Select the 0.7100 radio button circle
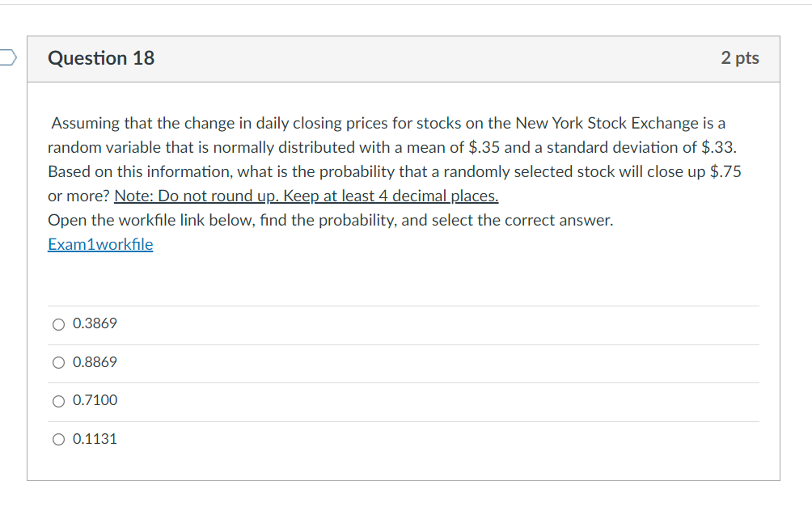Viewport: 812px width, 515px height. coord(58,401)
